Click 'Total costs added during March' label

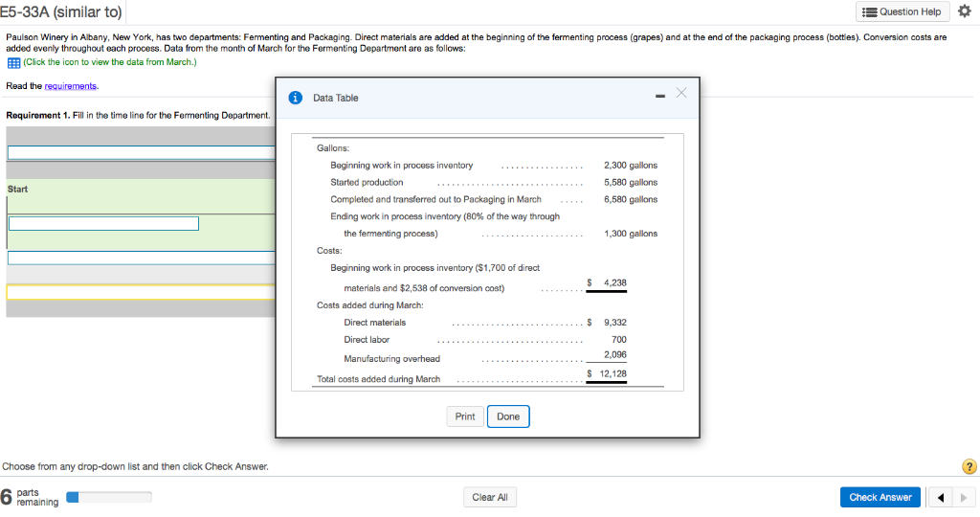(379, 379)
